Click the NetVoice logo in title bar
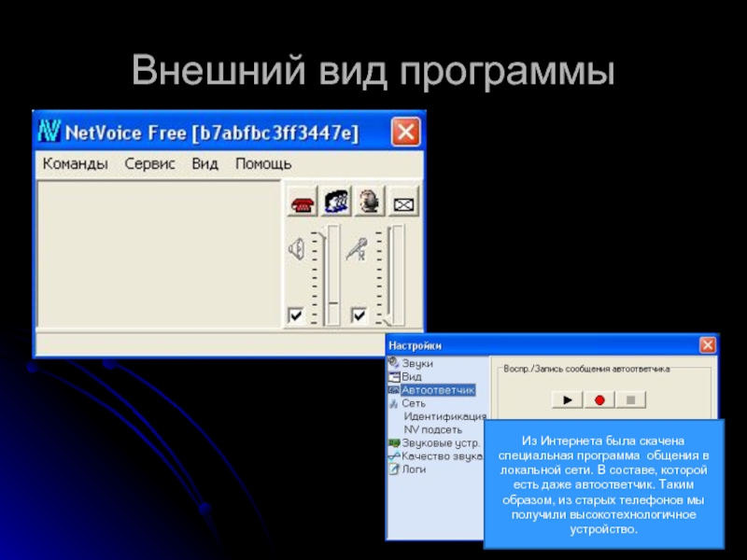The height and width of the screenshot is (560, 747). click(x=49, y=131)
